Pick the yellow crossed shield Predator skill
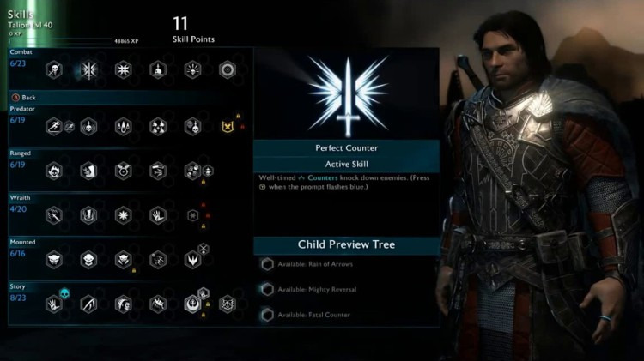The height and width of the screenshot is (361, 644). (228, 127)
